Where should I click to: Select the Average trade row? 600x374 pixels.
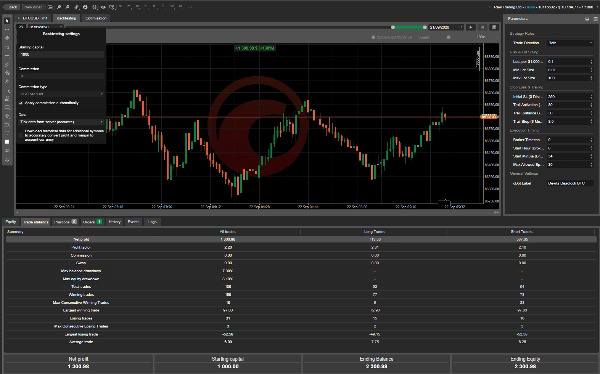tap(301, 342)
